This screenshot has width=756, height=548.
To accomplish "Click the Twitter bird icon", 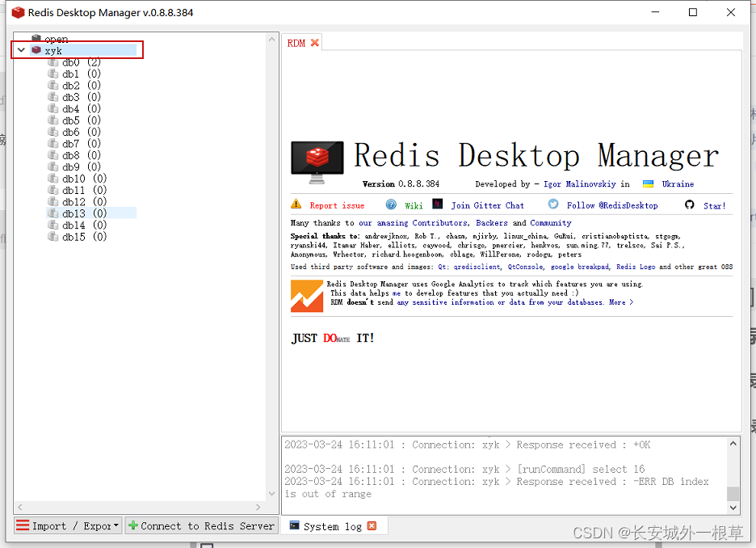I will point(553,204).
